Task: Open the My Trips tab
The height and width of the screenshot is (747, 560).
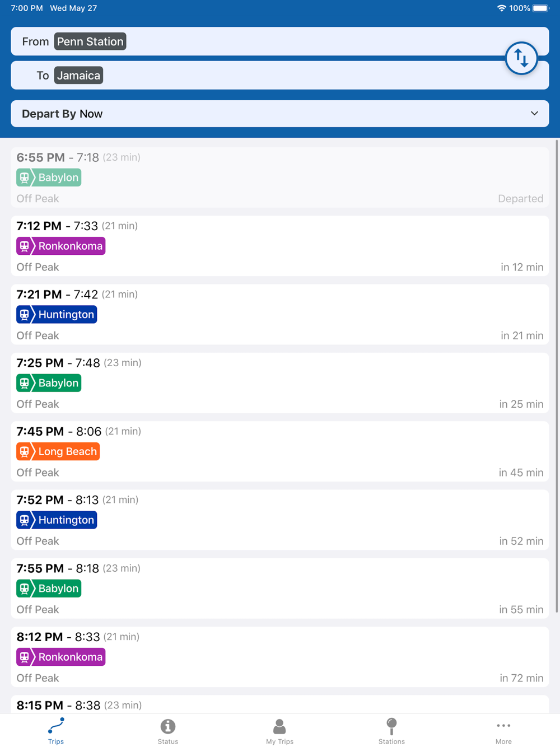Action: pyautogui.click(x=279, y=731)
